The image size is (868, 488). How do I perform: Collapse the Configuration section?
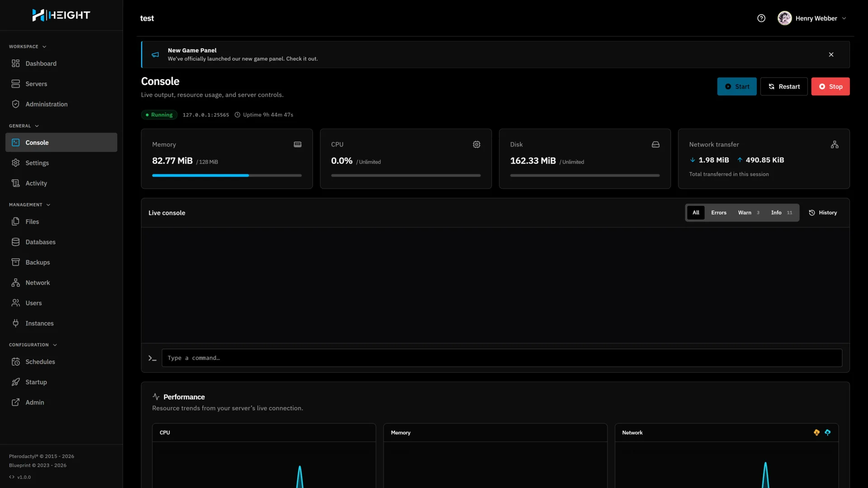33,345
